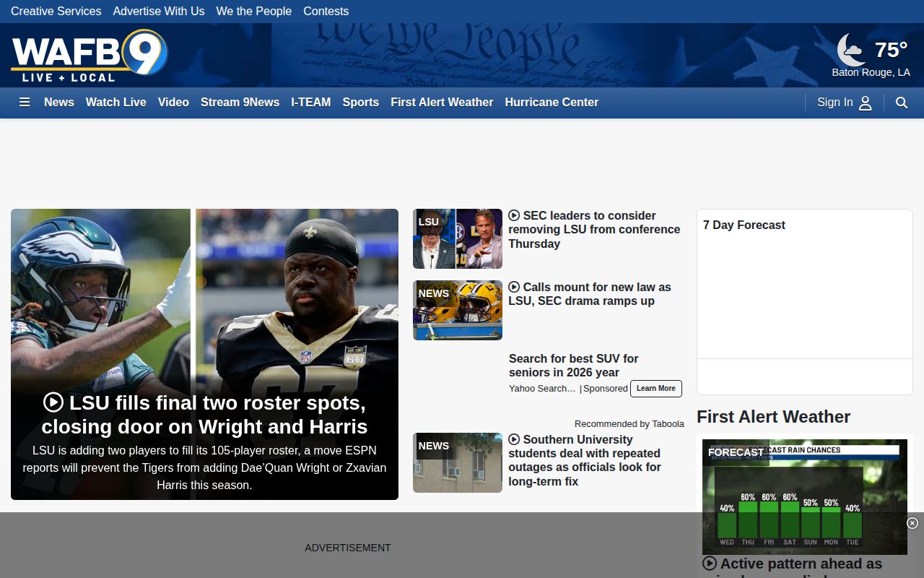This screenshot has width=924, height=578.
Task: Open Watch Live menu item
Action: (x=116, y=103)
